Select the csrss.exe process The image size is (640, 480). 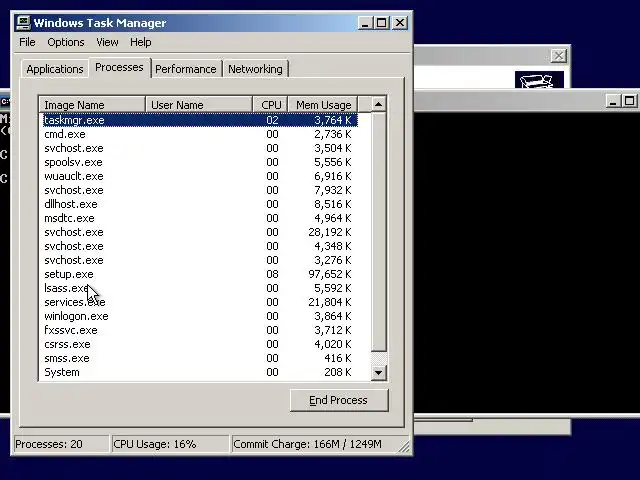[x=200, y=344]
